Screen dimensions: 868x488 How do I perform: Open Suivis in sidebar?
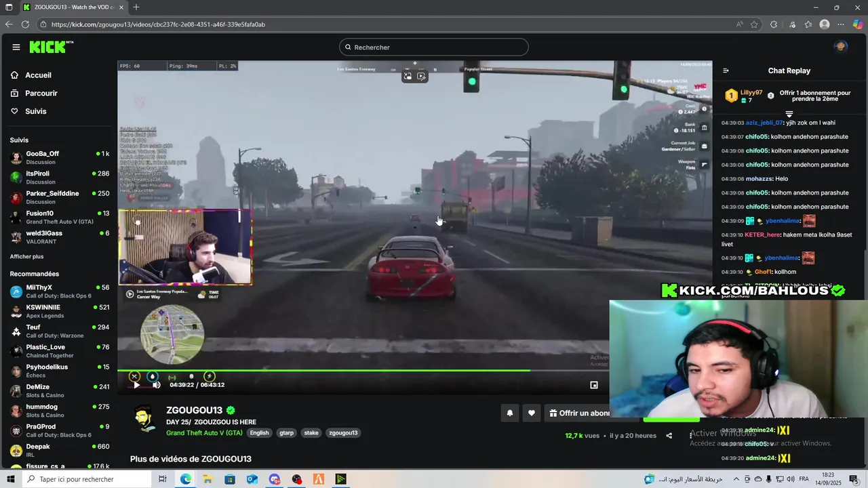tap(36, 111)
